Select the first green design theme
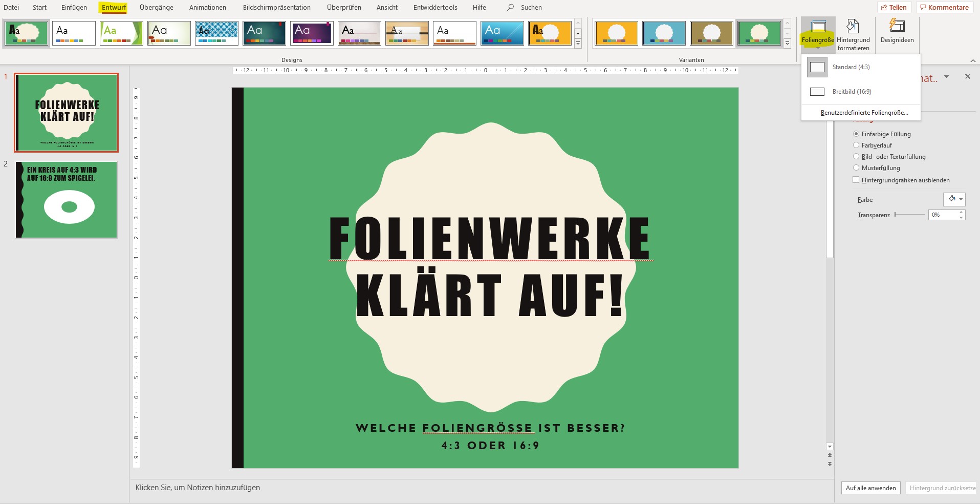Screen dimensions: 980x504 pyautogui.click(x=27, y=33)
